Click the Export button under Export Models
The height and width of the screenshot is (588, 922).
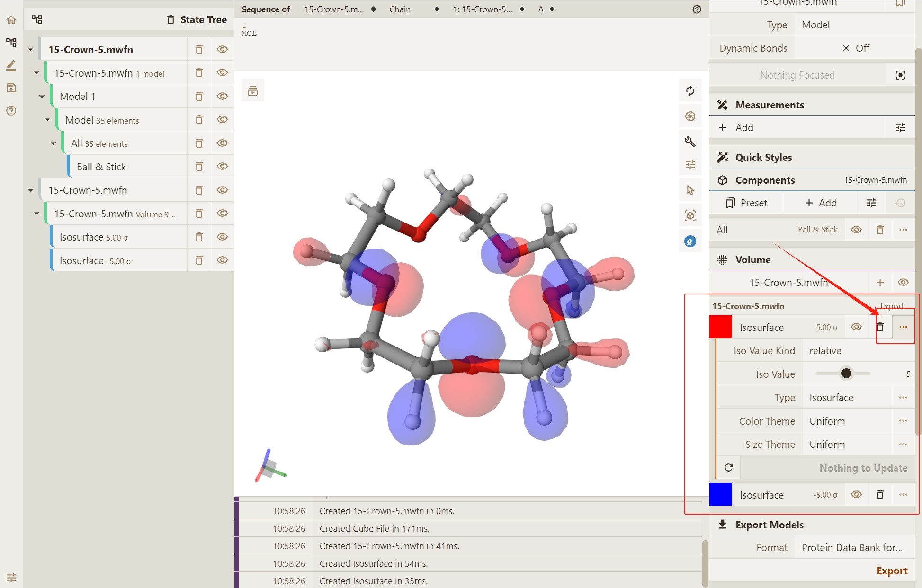pos(892,571)
